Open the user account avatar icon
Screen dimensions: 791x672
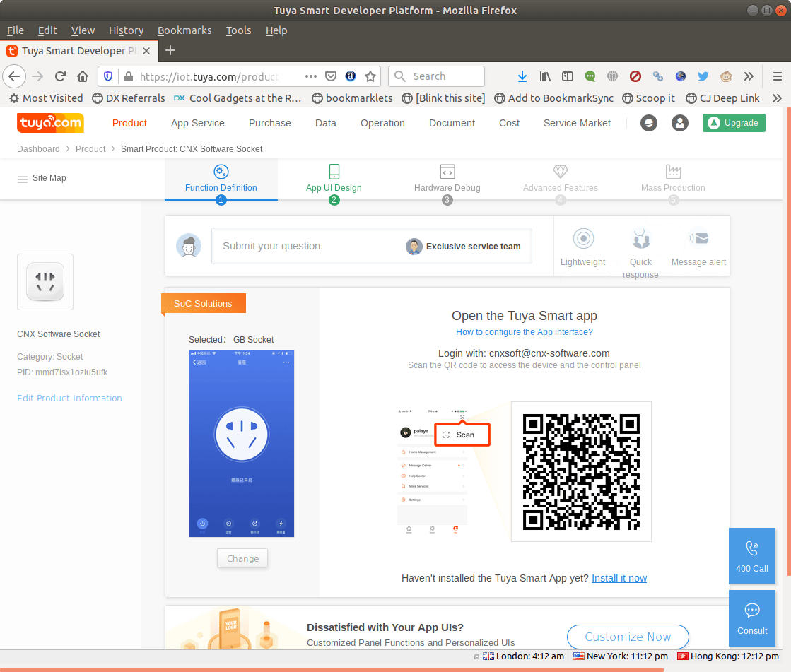pyautogui.click(x=679, y=123)
